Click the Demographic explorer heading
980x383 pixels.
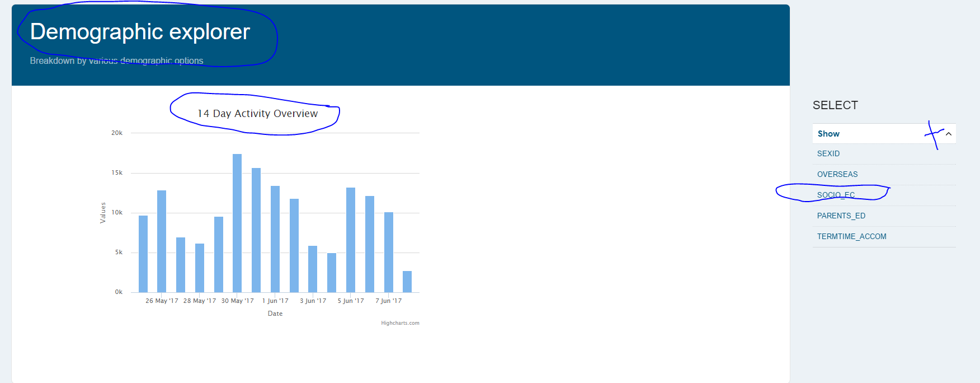tap(140, 32)
